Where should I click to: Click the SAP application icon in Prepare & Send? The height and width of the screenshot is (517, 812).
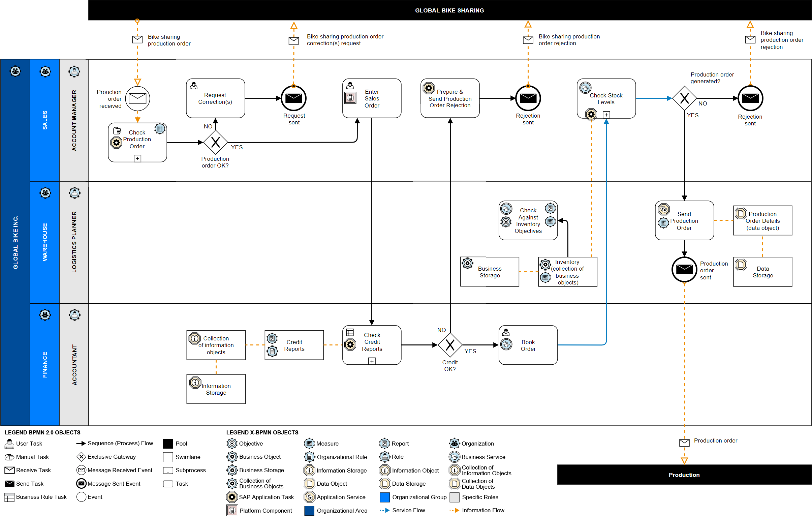429,88
